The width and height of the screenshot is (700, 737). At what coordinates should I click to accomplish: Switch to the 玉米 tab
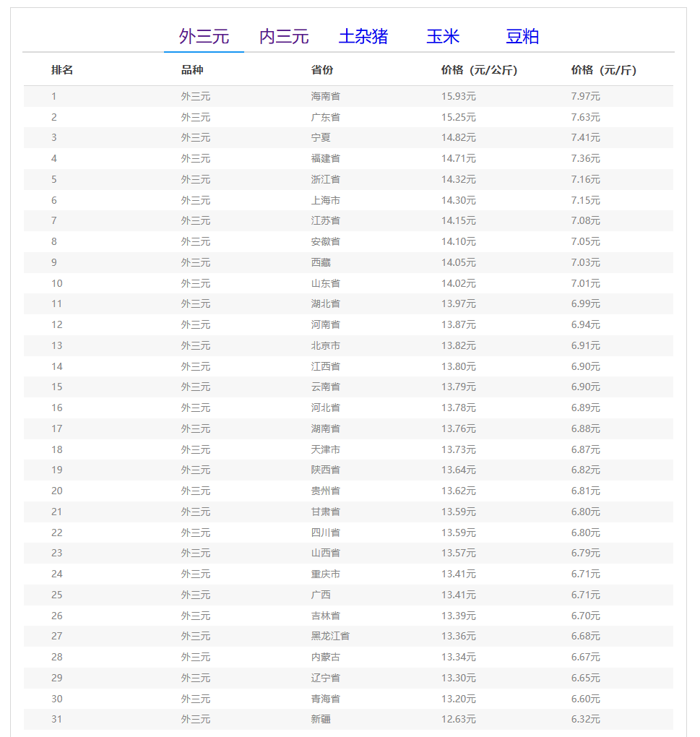pos(443,36)
